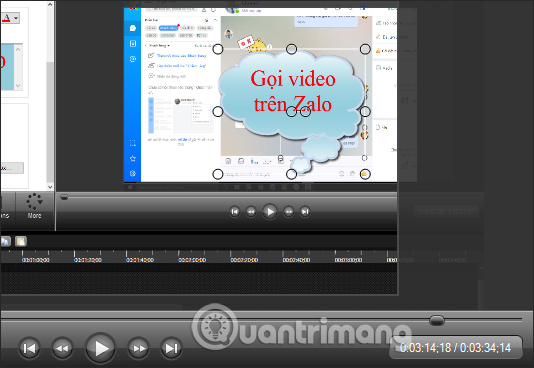The height and width of the screenshot is (368, 534).
Task: Select the 'Gọi video trên Zalo' cloud callout
Action: (292, 99)
